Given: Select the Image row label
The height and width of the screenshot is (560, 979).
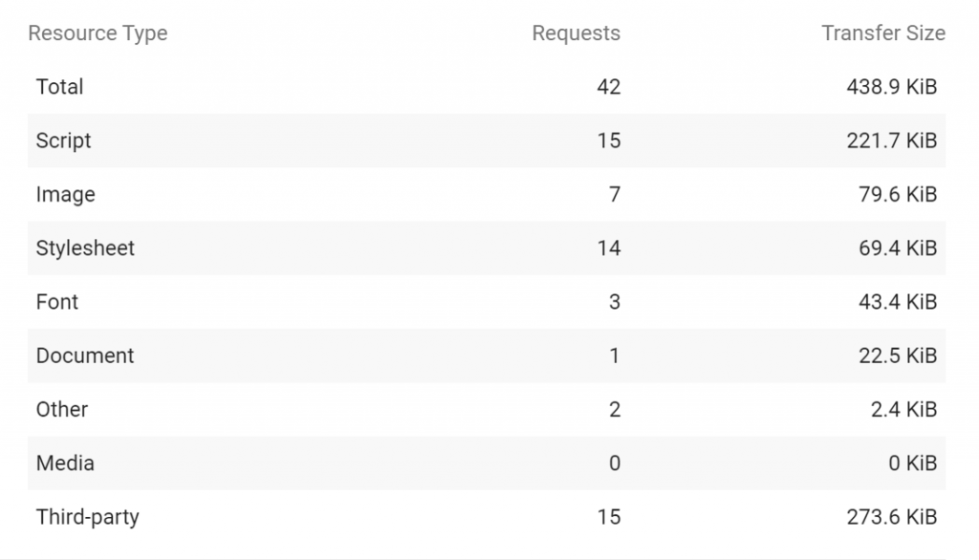Looking at the screenshot, I should (66, 194).
